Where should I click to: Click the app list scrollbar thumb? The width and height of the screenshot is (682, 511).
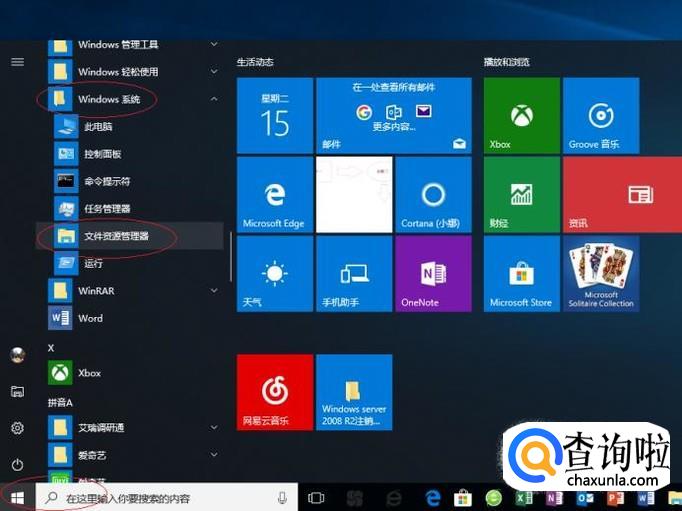tap(231, 257)
